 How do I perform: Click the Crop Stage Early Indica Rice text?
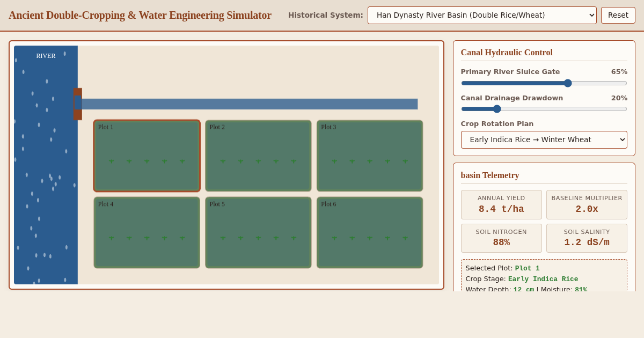[522, 279]
